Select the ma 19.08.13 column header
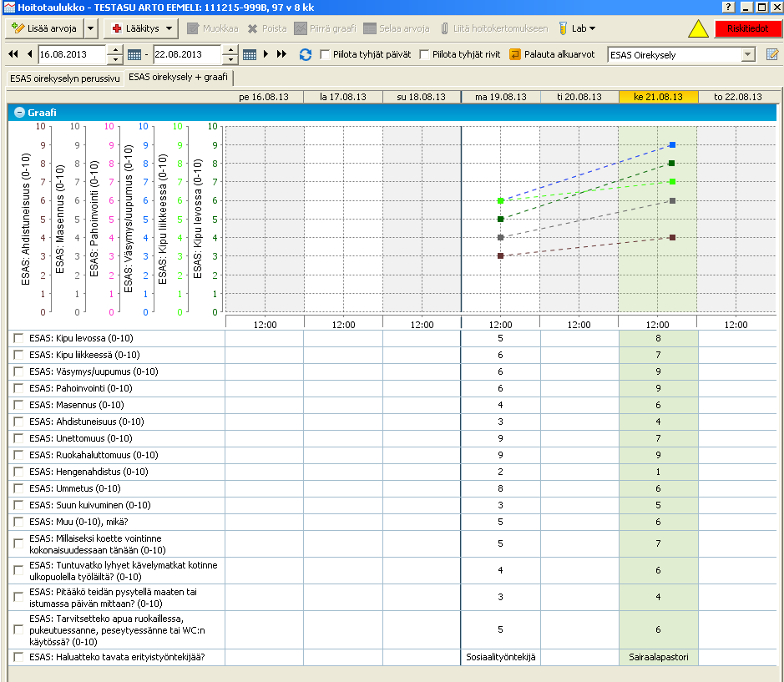The image size is (784, 682). 500,97
